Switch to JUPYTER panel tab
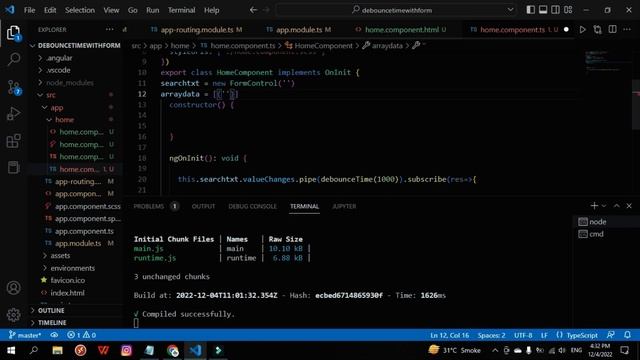This screenshot has height=360, width=640. coord(344,207)
